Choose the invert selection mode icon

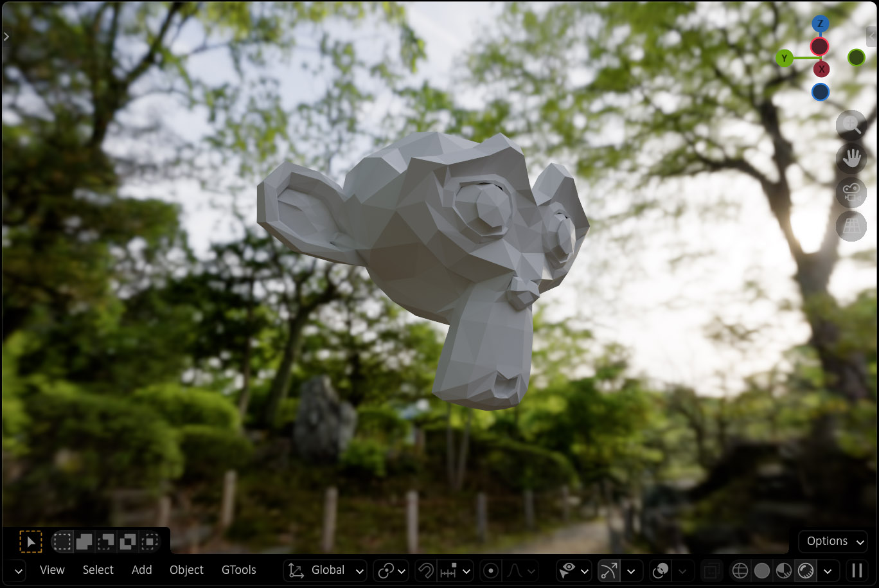[x=128, y=542]
